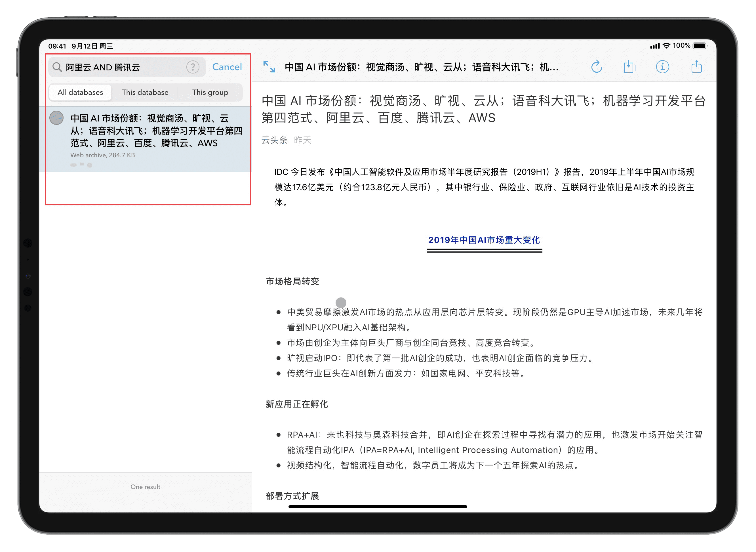Click the bullet about 旷视启动IPO
The height and width of the screenshot is (552, 756).
tap(441, 358)
